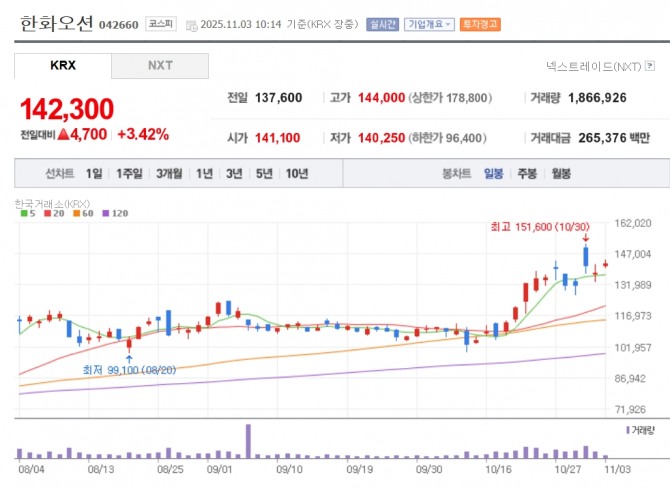Click the stock code 042660
Screen dimensions: 670x490
click(x=119, y=25)
